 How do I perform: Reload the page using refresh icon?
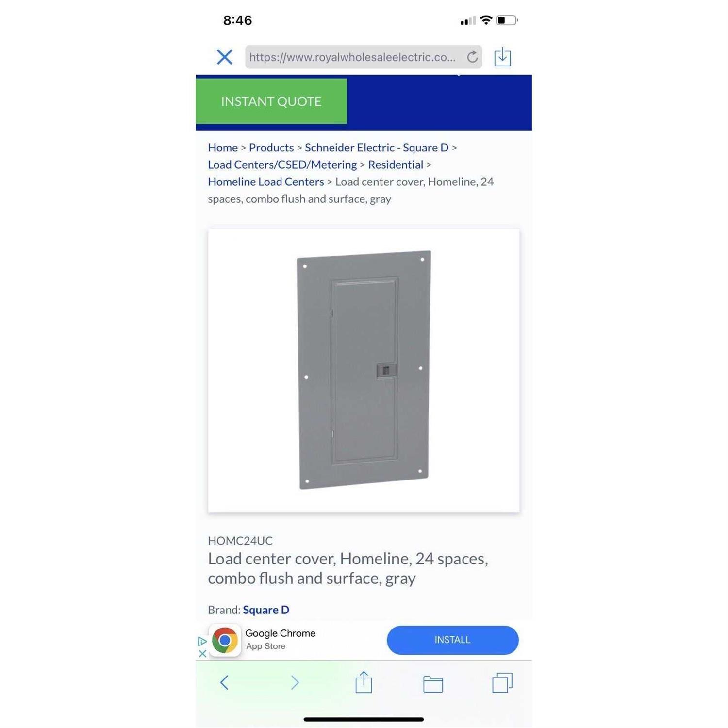pyautogui.click(x=472, y=57)
